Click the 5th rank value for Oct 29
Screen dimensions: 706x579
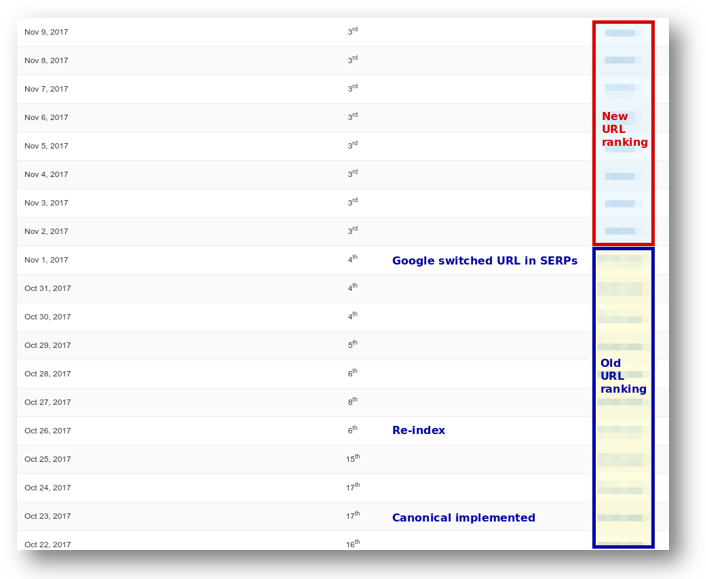click(x=353, y=345)
